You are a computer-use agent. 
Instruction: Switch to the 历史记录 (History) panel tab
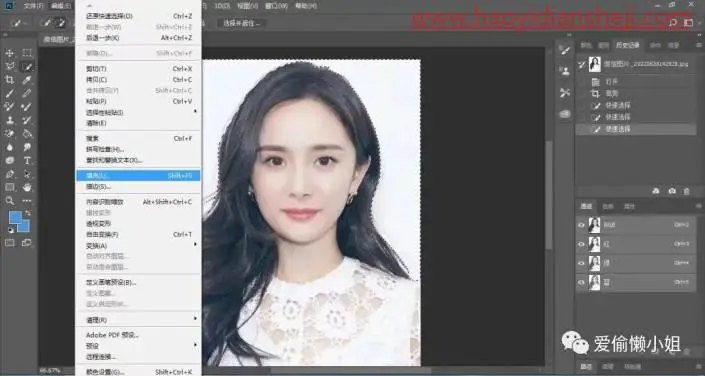click(627, 45)
